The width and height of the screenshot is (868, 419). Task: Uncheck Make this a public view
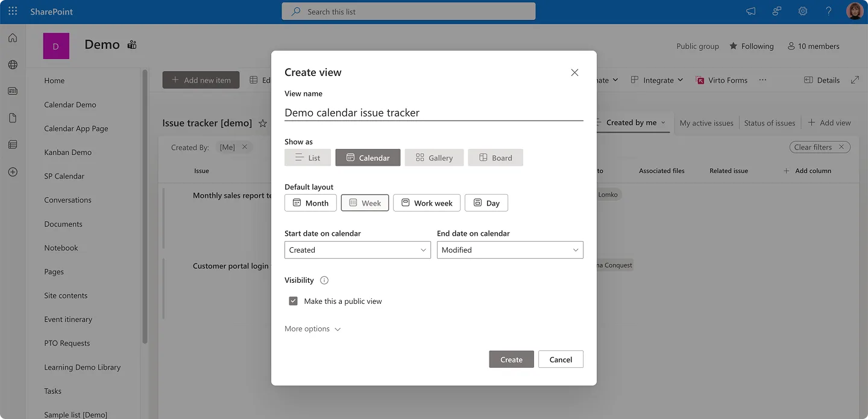(293, 300)
